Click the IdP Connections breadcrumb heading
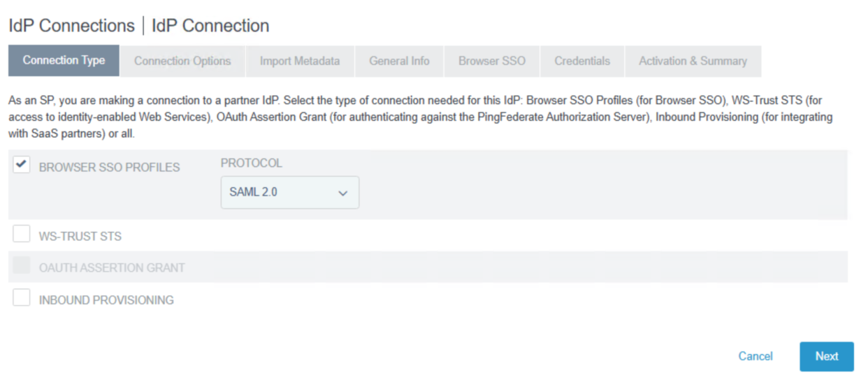Viewport: 868px width, 380px height. tap(71, 26)
